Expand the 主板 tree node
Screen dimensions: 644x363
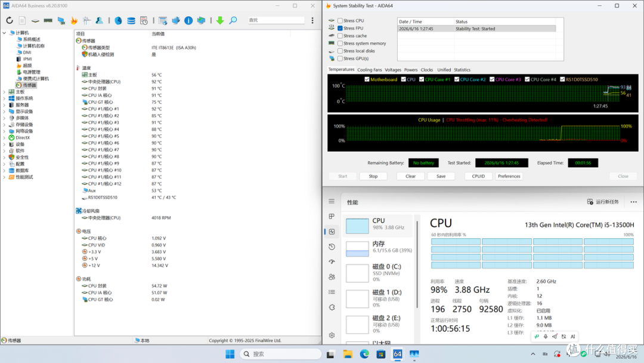(4, 92)
